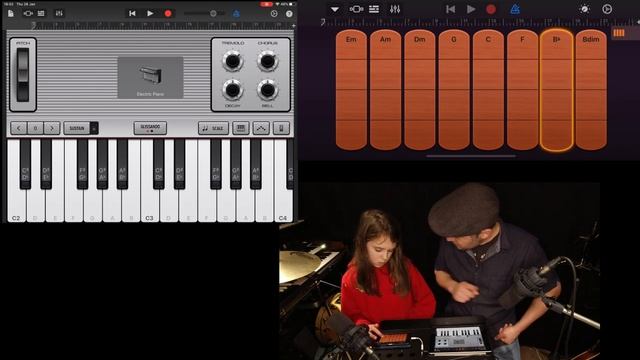This screenshot has height=360, width=640.
Task: Start playback in the chord window
Action: pyautogui.click(x=471, y=9)
